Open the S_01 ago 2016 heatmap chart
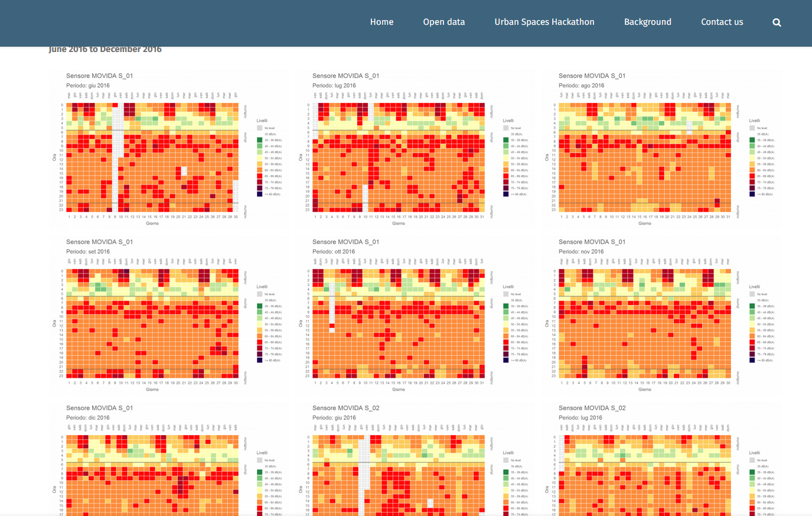812x516 pixels. [x=645, y=157]
